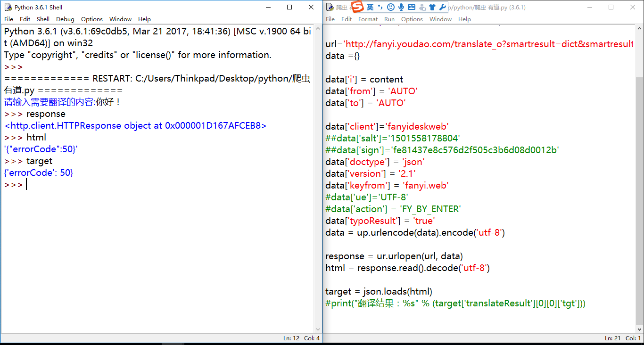Open the Sogou emoji smiley panel

390,7
